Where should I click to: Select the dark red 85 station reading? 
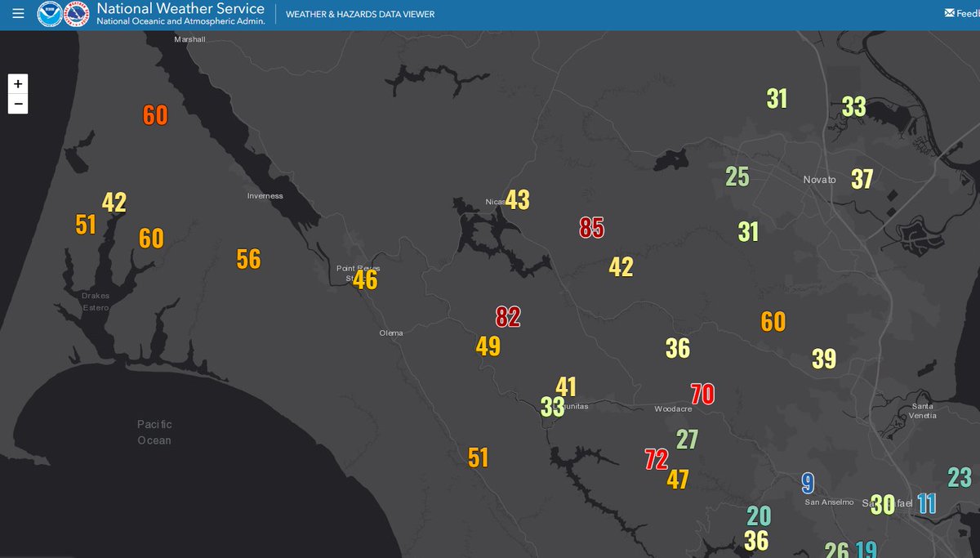point(592,227)
